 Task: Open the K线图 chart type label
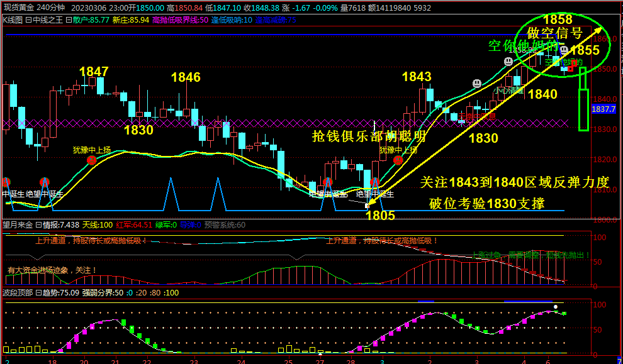13,20
